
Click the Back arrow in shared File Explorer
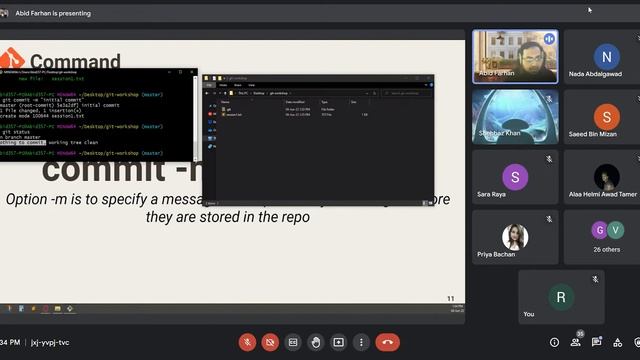207,93
